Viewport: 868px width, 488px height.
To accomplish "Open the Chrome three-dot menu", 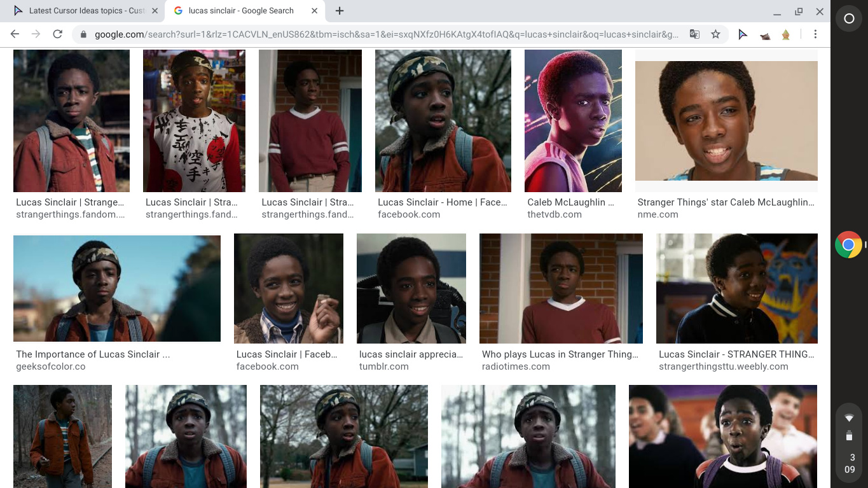I will click(x=816, y=34).
